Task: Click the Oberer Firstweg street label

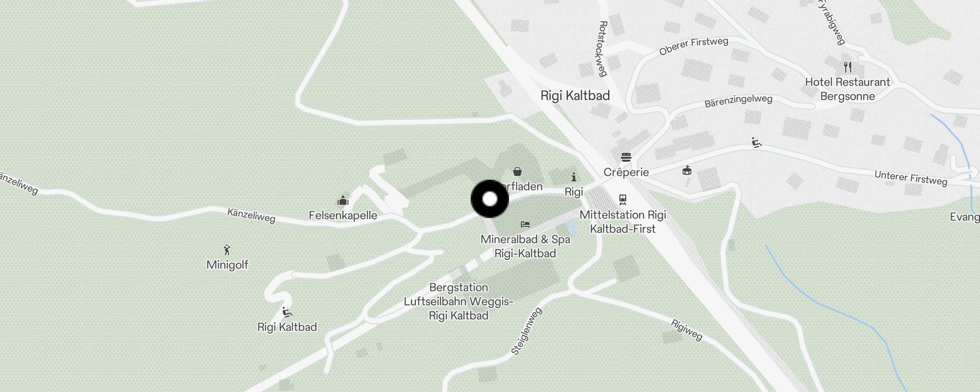Action: (x=693, y=46)
